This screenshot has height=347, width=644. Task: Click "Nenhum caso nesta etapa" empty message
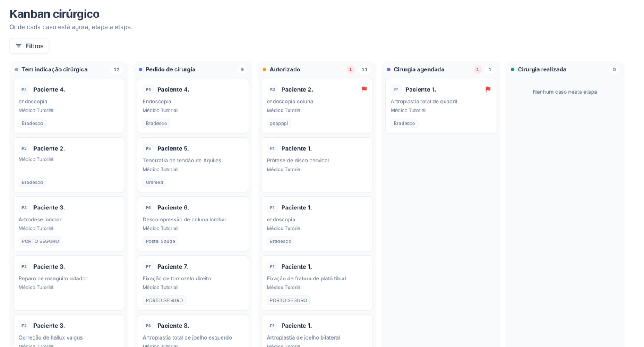tap(565, 92)
